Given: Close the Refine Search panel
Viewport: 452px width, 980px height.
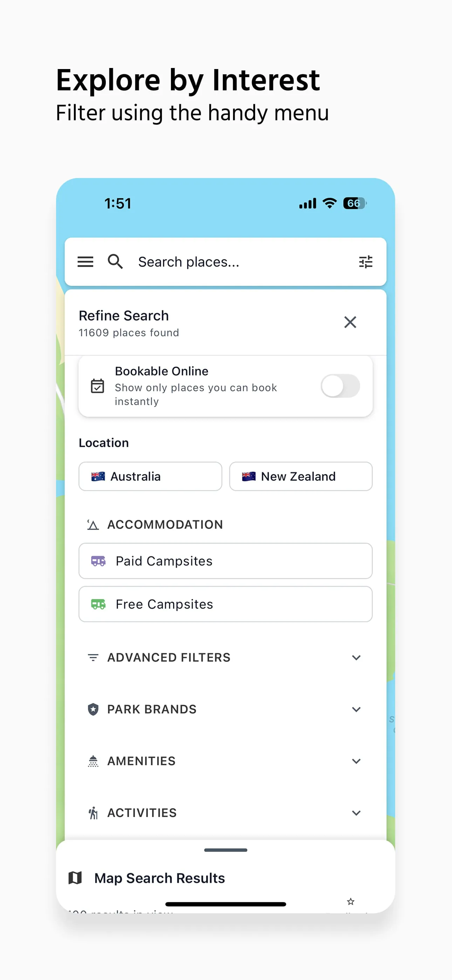Looking at the screenshot, I should click(350, 322).
